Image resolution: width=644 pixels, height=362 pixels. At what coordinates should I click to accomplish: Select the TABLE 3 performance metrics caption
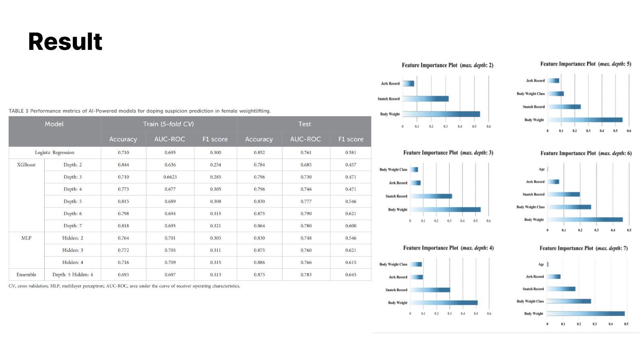pos(140,111)
